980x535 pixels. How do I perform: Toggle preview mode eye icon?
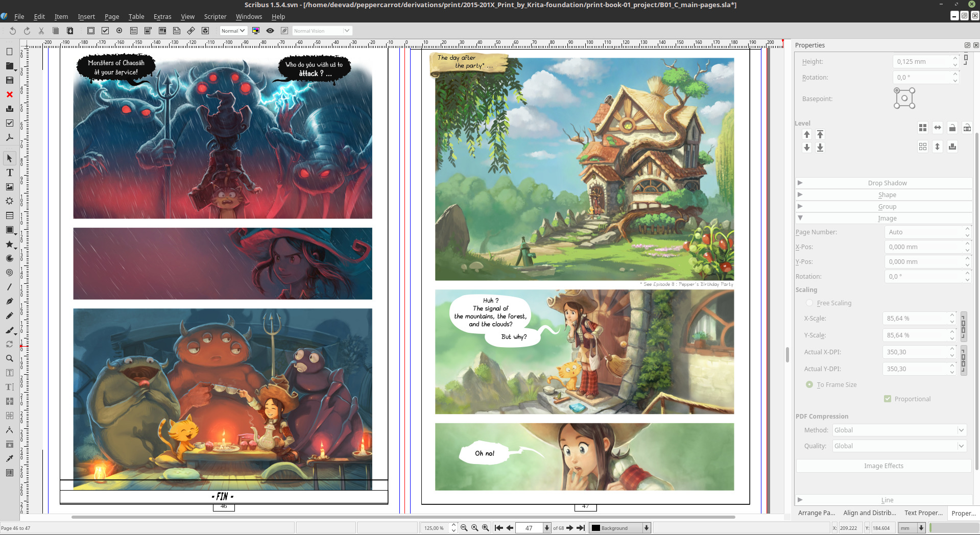tap(270, 31)
